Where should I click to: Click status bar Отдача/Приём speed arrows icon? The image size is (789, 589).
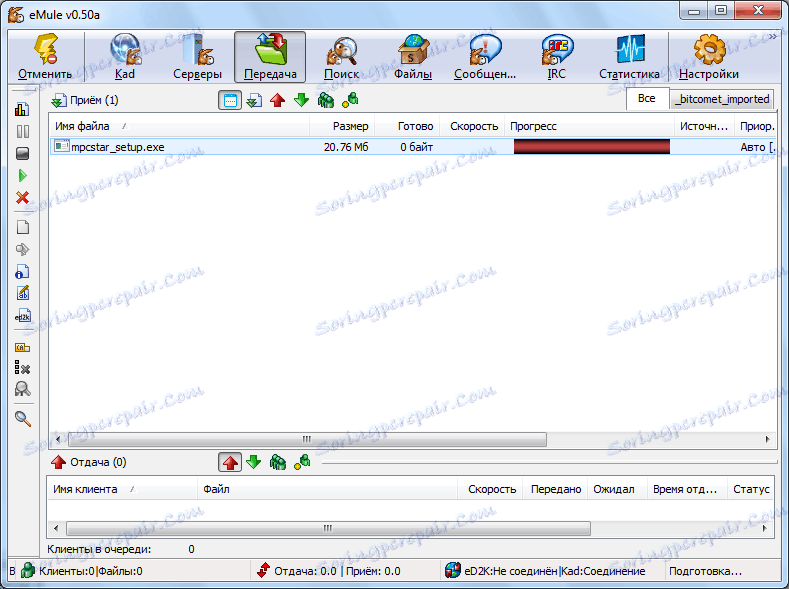[x=264, y=570]
